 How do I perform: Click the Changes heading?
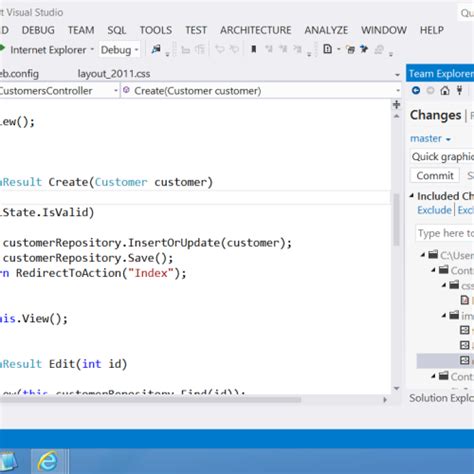pyautogui.click(x=435, y=115)
